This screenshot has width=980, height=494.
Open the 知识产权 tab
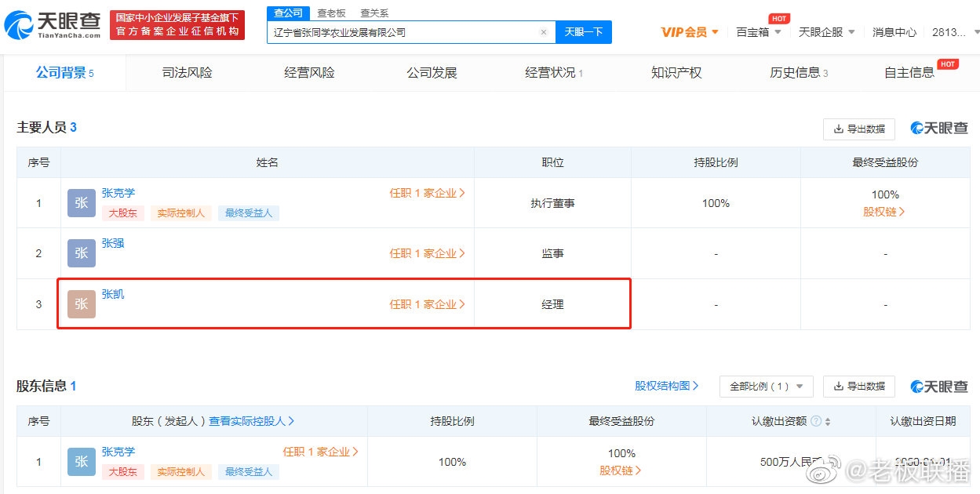[676, 73]
